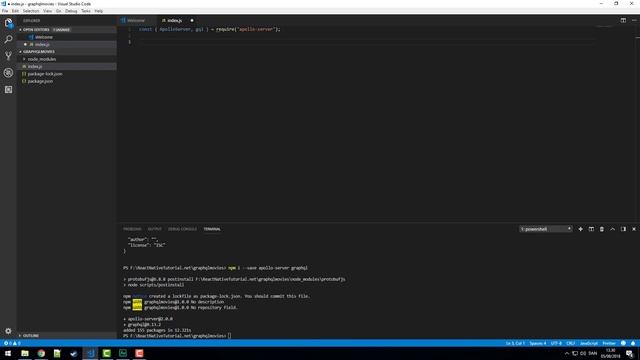Viewport: 640px width, 360px height.
Task: Open the Extensions view
Action: [8, 89]
